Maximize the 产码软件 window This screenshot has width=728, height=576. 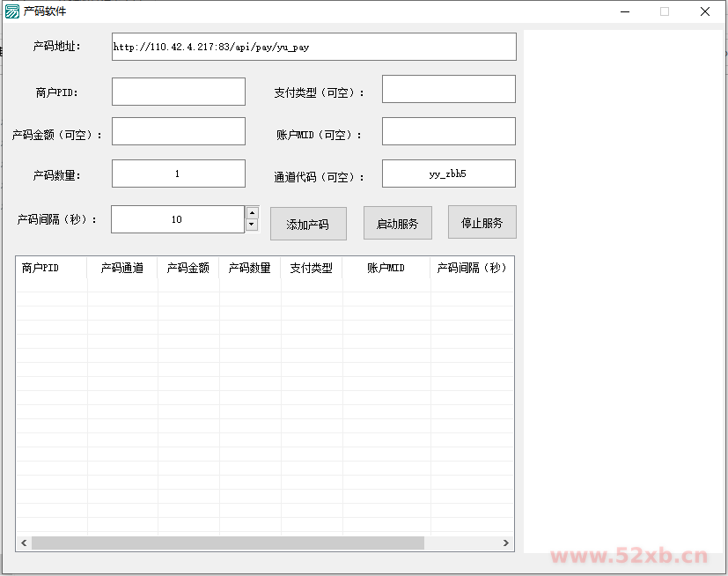point(665,11)
